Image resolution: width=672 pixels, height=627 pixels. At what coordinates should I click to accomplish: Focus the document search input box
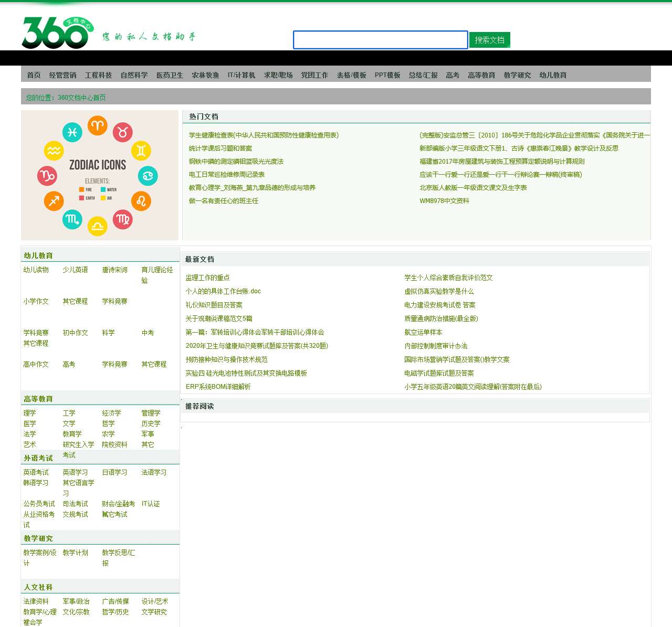point(380,40)
